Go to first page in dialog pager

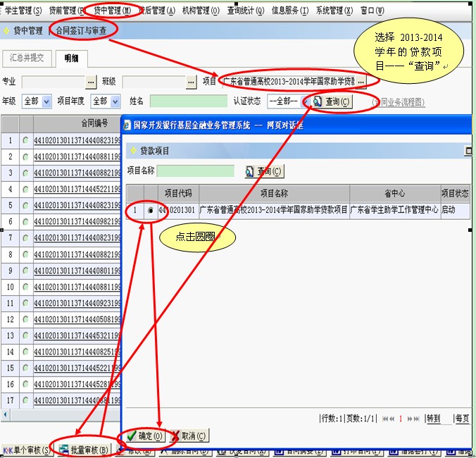click(x=384, y=419)
